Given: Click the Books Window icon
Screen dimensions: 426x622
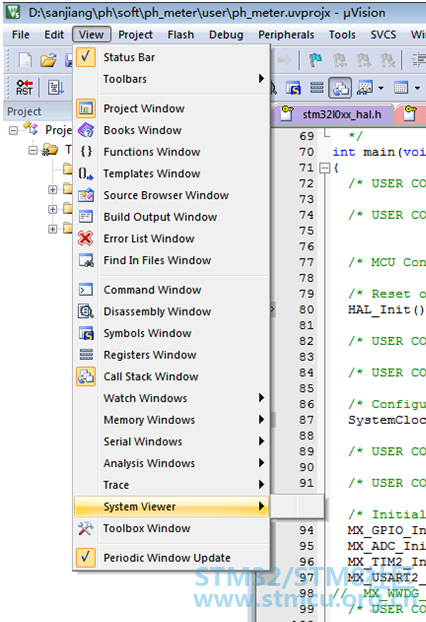Looking at the screenshot, I should tap(86, 130).
